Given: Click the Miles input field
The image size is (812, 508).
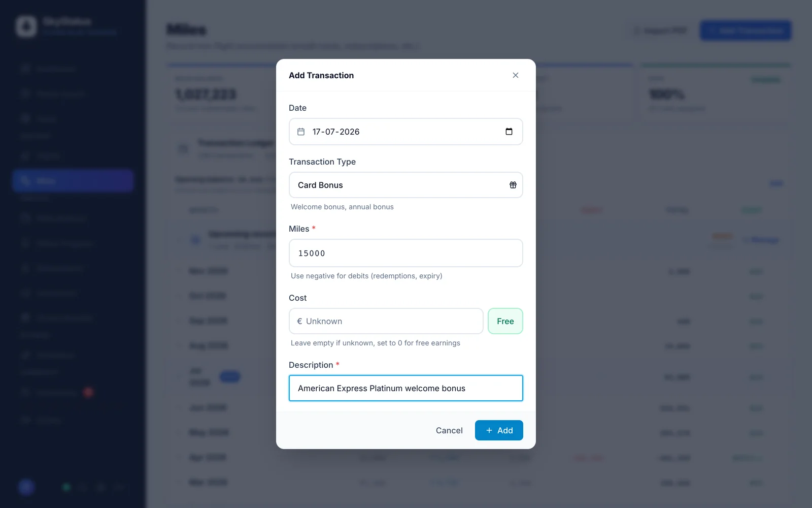Looking at the screenshot, I should [406, 253].
